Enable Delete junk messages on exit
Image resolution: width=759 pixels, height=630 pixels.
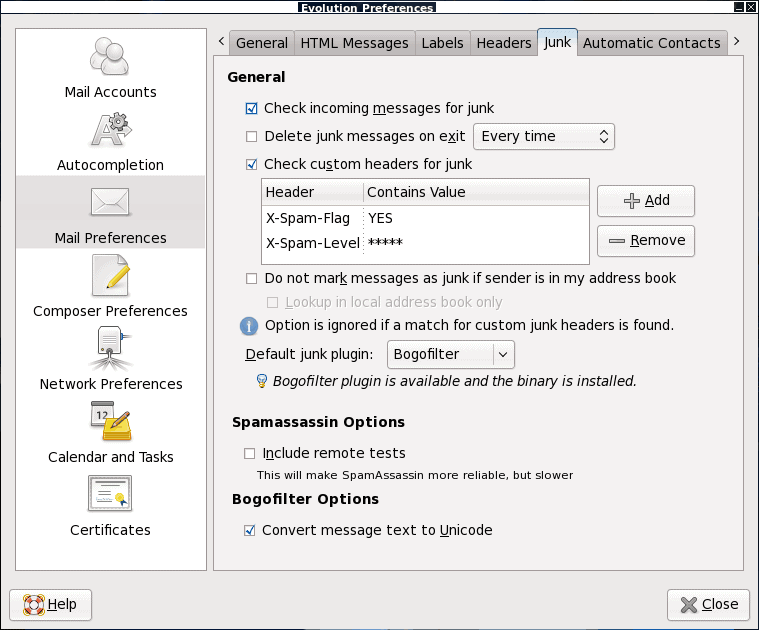pos(252,136)
